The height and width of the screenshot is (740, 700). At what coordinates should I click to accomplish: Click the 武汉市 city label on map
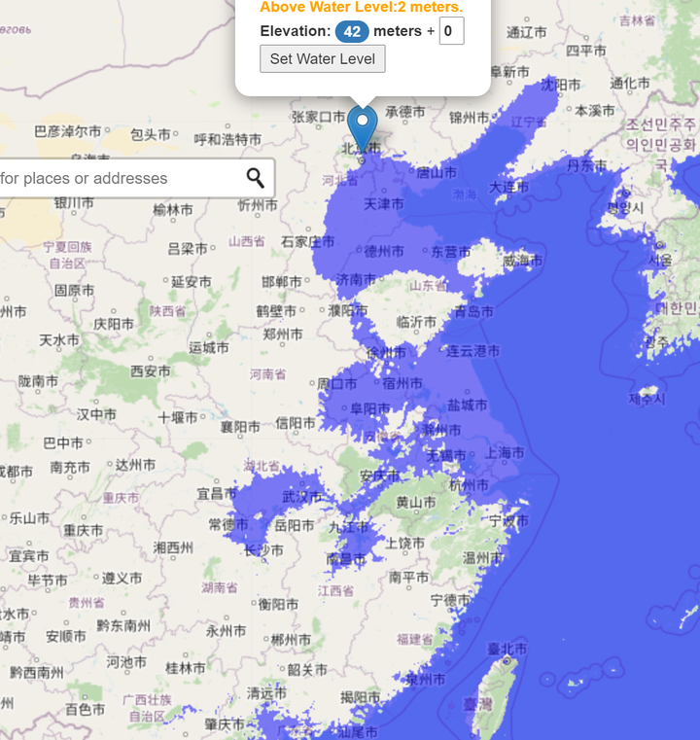(302, 497)
